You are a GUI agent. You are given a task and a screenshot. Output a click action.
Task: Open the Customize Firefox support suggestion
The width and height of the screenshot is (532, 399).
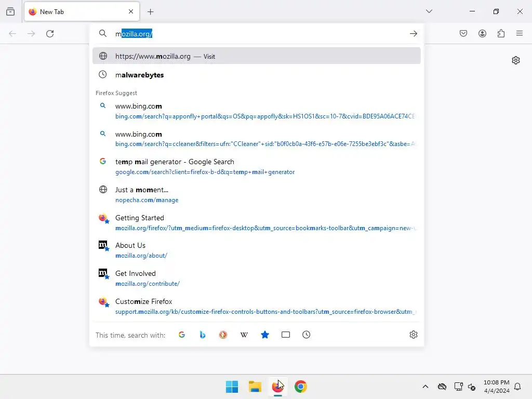click(257, 306)
